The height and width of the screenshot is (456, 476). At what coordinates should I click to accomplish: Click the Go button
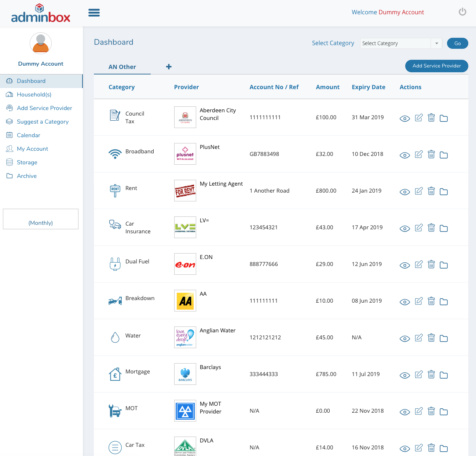(457, 43)
